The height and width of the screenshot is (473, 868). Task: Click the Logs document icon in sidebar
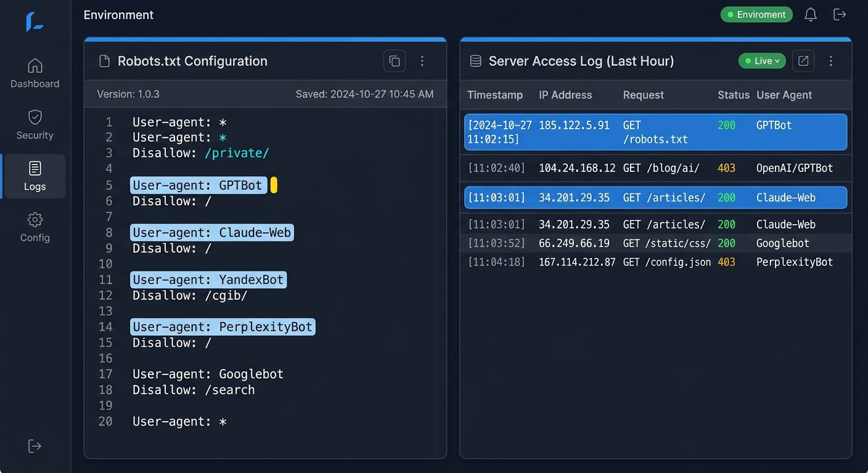coord(35,168)
